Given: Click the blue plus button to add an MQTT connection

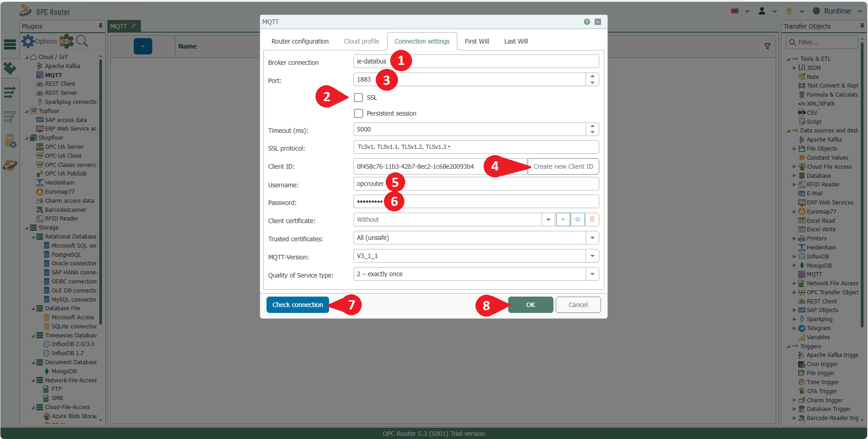Looking at the screenshot, I should 143,46.
